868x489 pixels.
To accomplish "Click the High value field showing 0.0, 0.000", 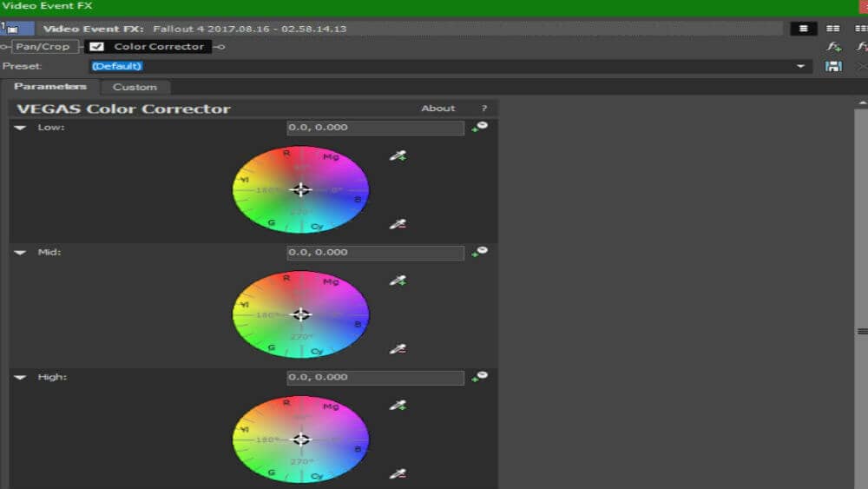I will click(x=375, y=377).
